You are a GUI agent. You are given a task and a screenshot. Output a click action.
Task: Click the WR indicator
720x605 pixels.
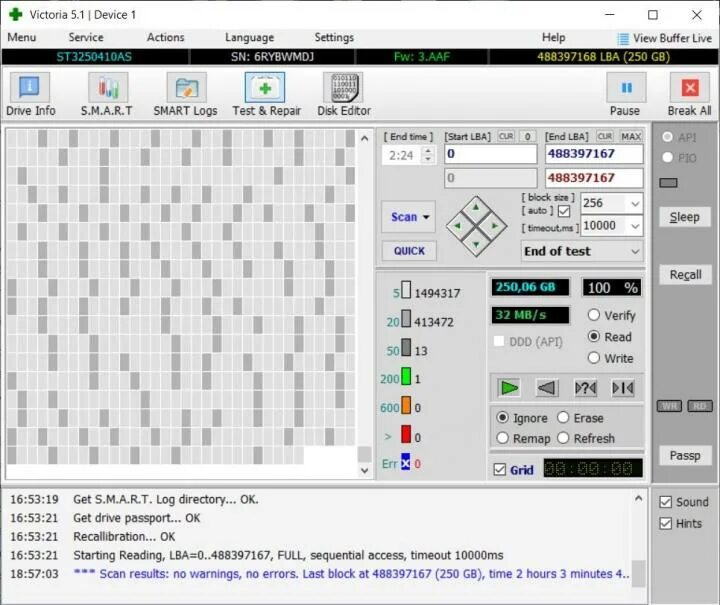coord(669,406)
